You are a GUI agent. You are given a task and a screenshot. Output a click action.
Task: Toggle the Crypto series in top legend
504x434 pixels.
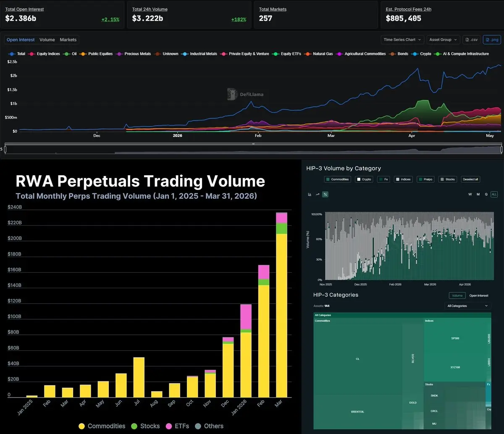click(x=421, y=54)
